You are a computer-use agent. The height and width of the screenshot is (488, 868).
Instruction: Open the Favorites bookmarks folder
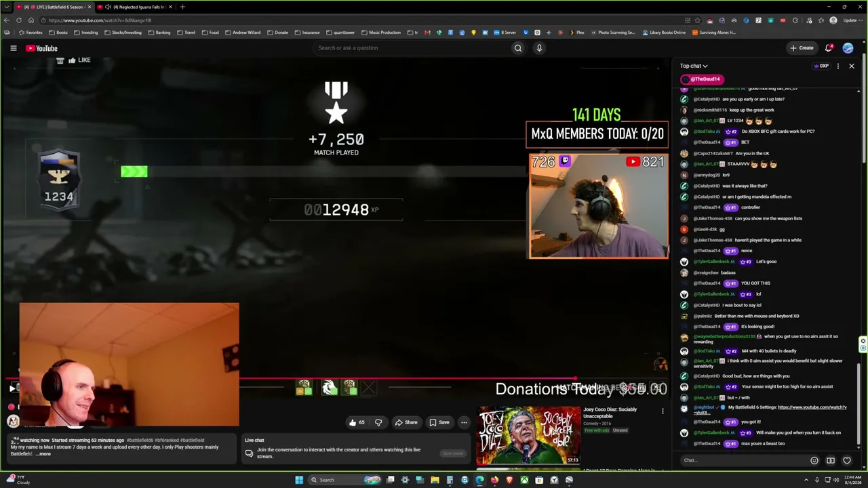click(31, 33)
